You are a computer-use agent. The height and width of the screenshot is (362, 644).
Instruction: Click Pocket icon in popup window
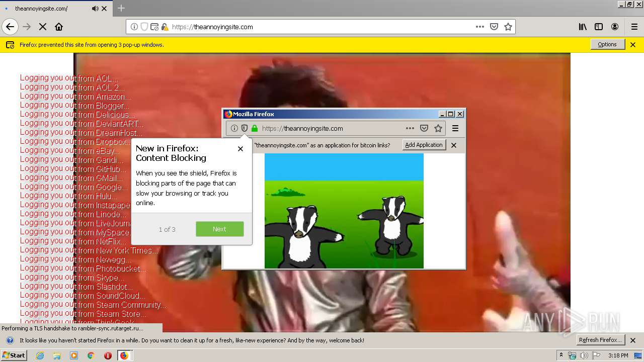click(424, 128)
